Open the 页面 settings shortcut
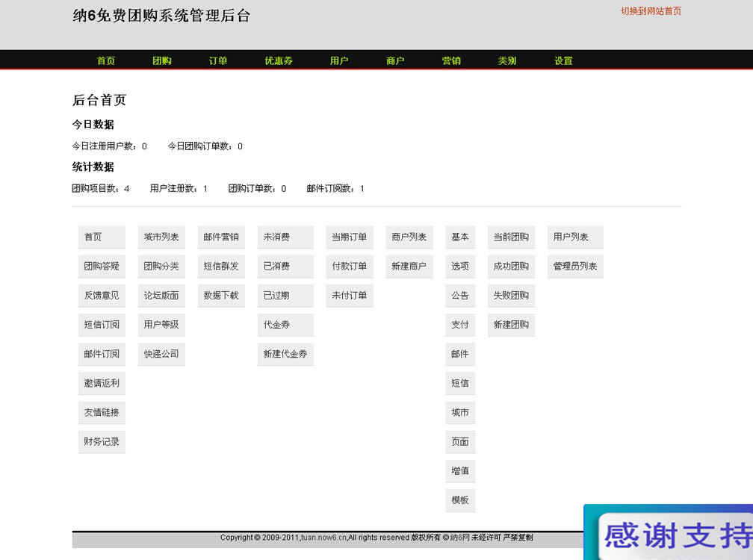Image resolution: width=753 pixels, height=560 pixels. pos(460,442)
